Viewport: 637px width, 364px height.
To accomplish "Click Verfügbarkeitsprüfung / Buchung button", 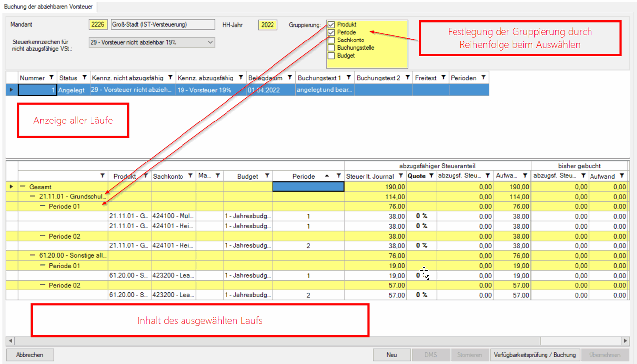I will coord(535,355).
